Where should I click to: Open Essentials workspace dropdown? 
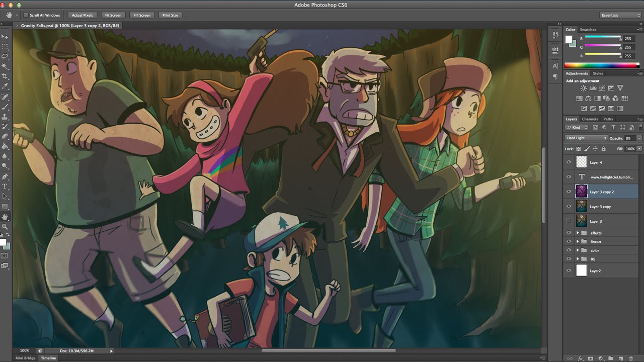click(x=620, y=15)
